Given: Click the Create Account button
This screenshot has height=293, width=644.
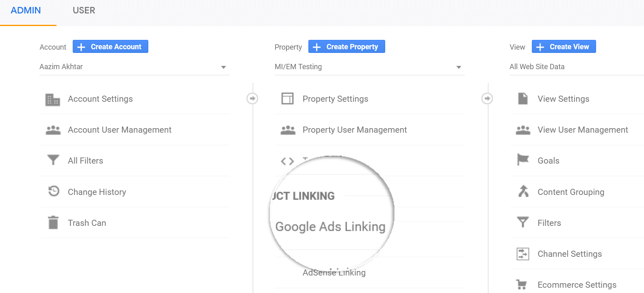Looking at the screenshot, I should (111, 46).
